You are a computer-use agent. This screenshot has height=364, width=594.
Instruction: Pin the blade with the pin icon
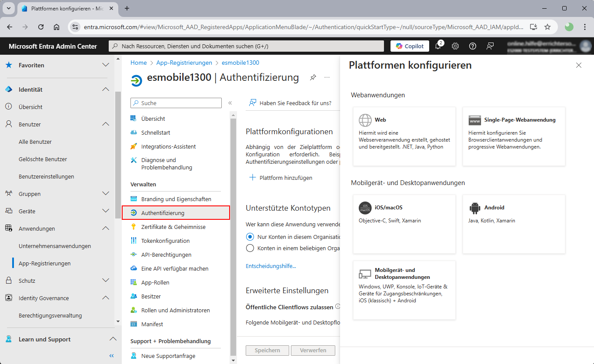tap(313, 78)
